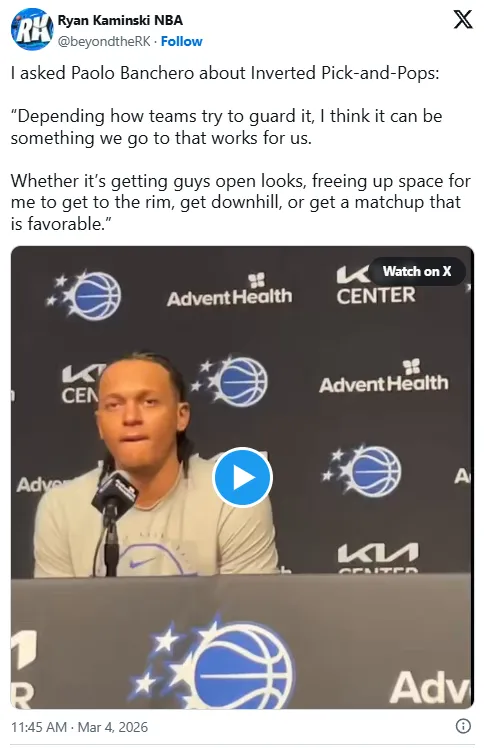The width and height of the screenshot is (484, 748).
Task: Click the Watch on X button
Action: (x=417, y=271)
